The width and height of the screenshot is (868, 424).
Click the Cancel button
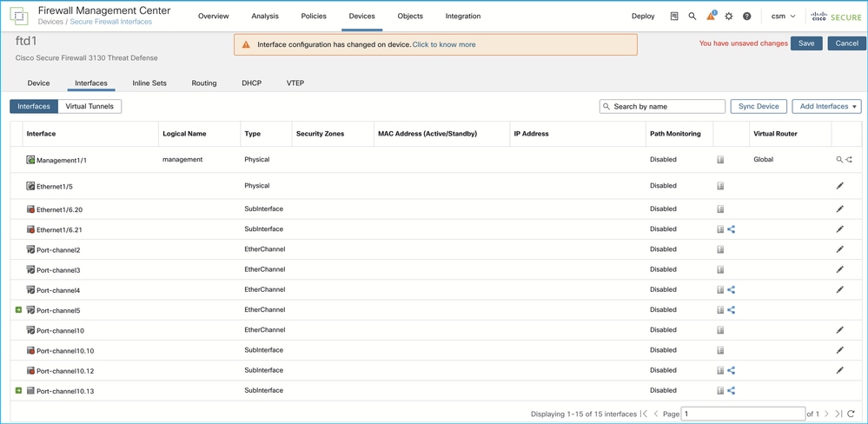[x=846, y=43]
